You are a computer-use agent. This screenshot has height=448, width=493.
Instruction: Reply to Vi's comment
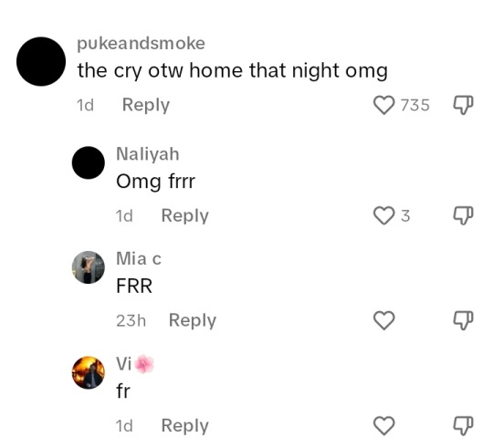pos(184,426)
